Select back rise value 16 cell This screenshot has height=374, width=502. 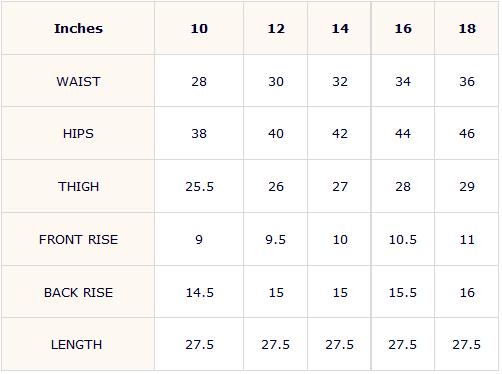[x=467, y=292]
